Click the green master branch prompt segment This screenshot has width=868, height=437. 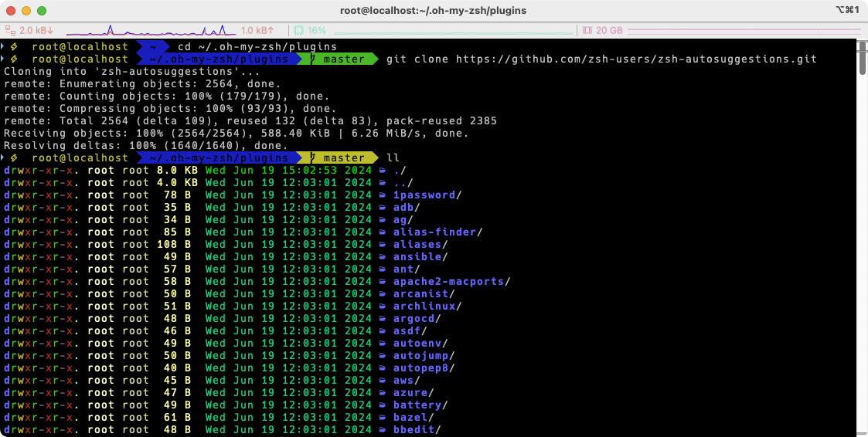(338, 59)
